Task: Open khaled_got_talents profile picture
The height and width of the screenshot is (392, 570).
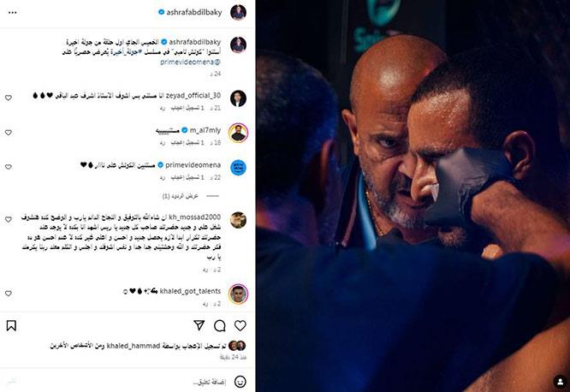Action: pyautogui.click(x=239, y=294)
